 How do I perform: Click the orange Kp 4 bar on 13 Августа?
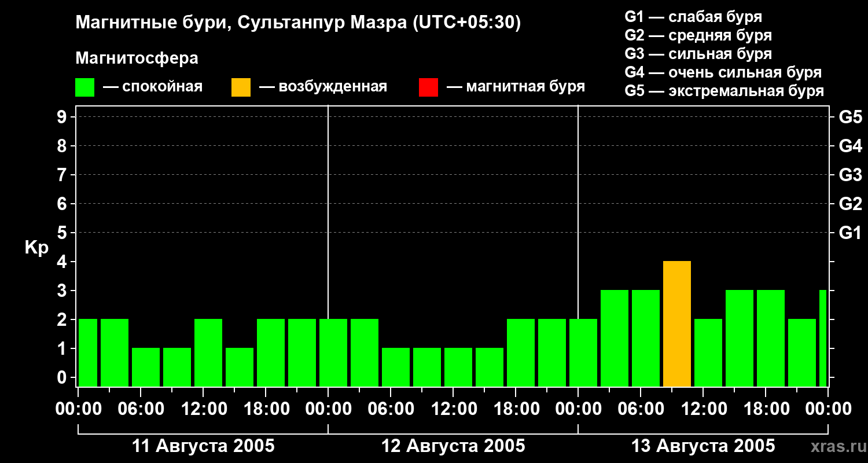677,324
